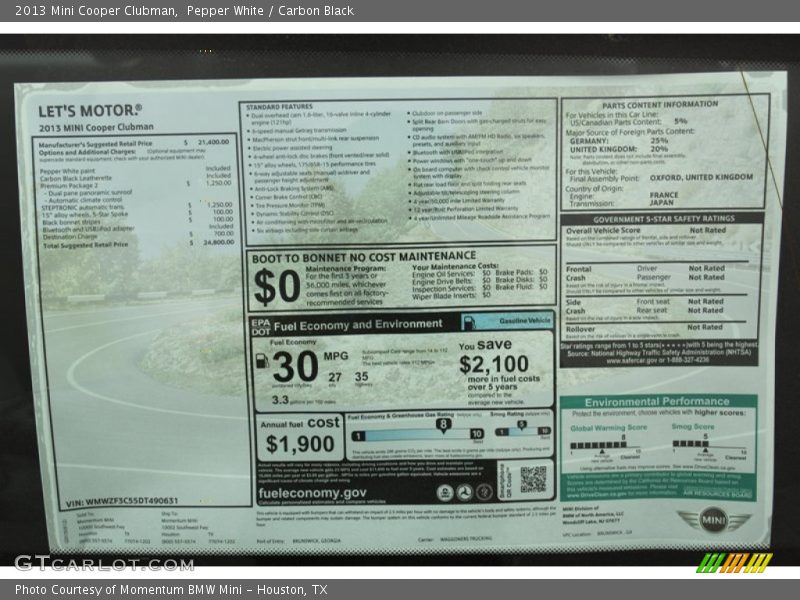Click "Fuel Economy and Environment" header
The width and height of the screenshot is (800, 600).
click(358, 325)
